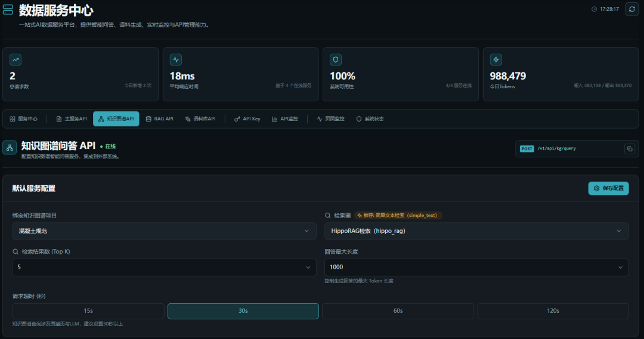Open the API Key tab

point(247,119)
